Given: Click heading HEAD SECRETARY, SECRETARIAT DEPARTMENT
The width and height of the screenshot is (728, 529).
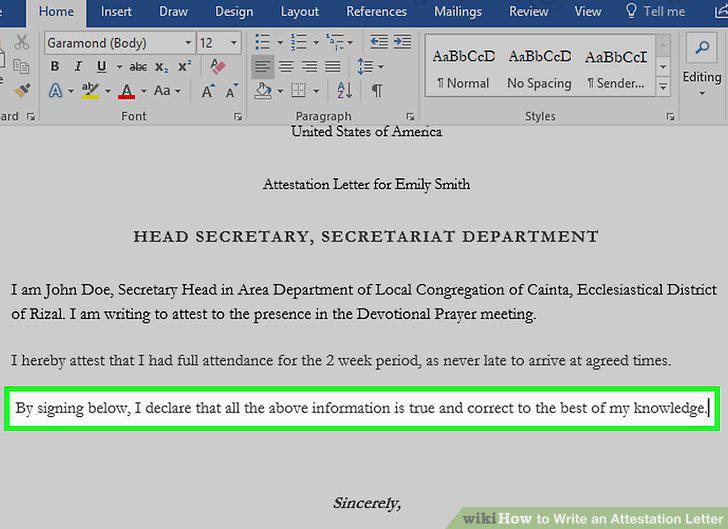Looking at the screenshot, I should click(x=366, y=236).
